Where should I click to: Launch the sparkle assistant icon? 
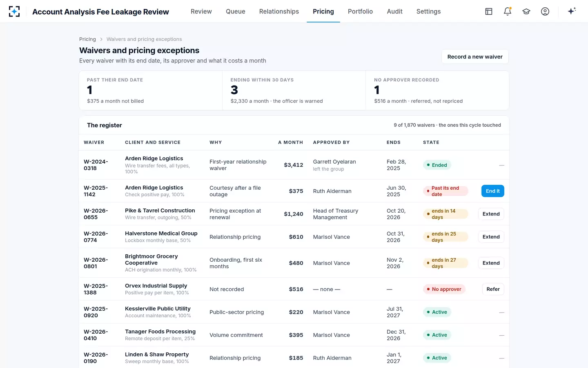(x=572, y=11)
